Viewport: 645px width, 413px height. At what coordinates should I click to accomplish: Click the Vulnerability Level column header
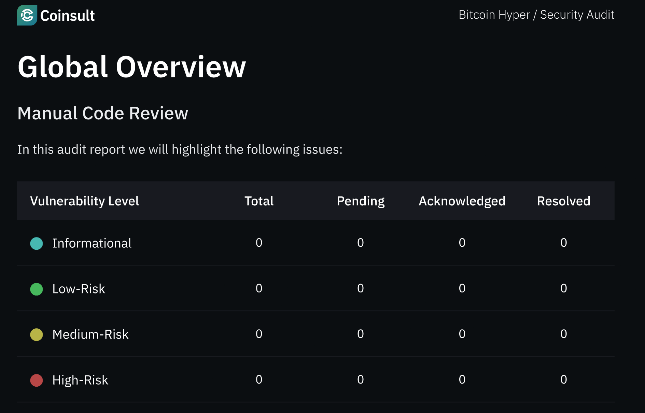[x=84, y=201]
